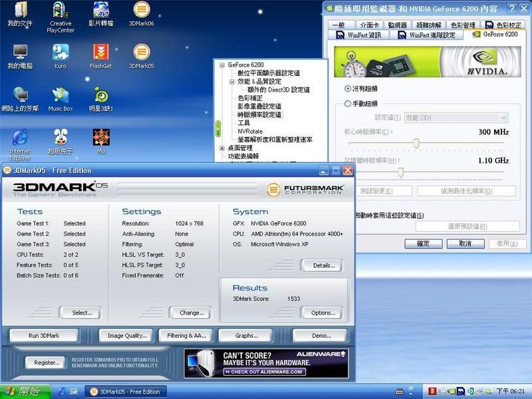The width and height of the screenshot is (532, 399).
Task: Adjust the 記憶體時脈頻率 slider thumb
Action: 400,172
